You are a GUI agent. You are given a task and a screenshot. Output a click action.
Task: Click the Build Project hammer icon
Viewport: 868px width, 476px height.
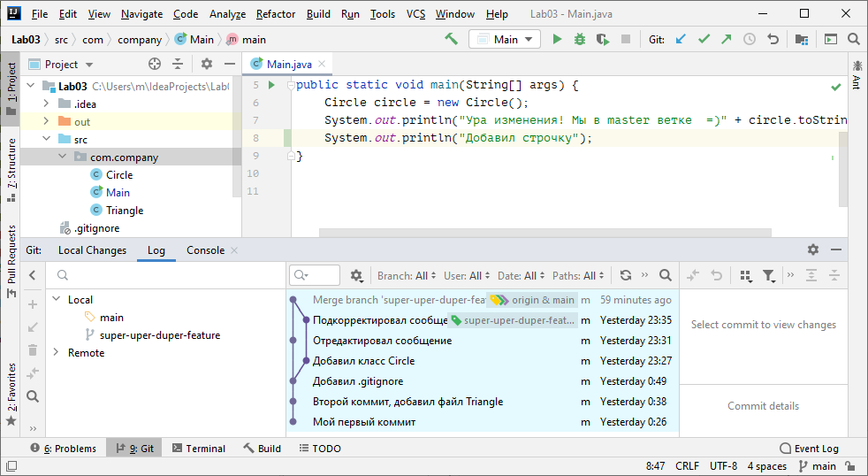[x=451, y=39]
